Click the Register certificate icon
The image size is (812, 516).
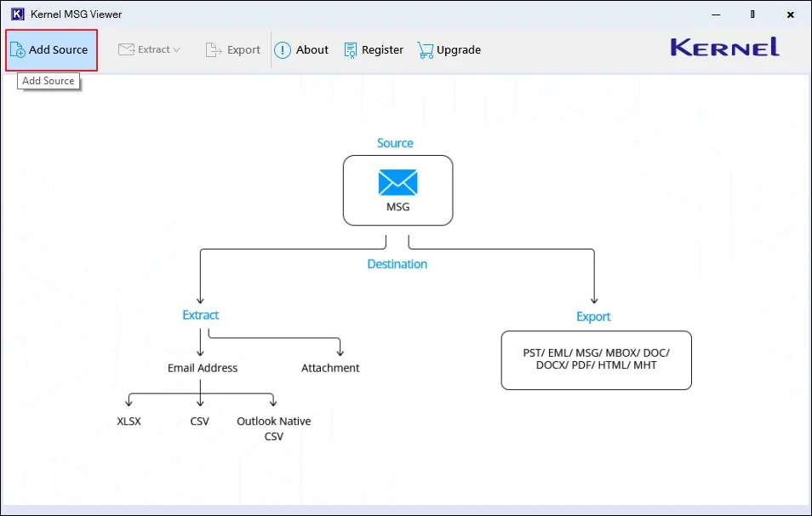pyautogui.click(x=351, y=50)
